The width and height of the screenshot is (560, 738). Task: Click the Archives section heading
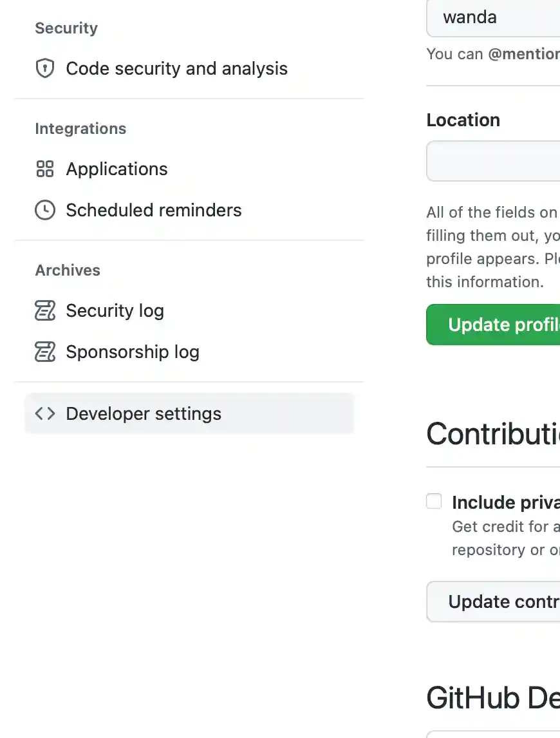(68, 270)
